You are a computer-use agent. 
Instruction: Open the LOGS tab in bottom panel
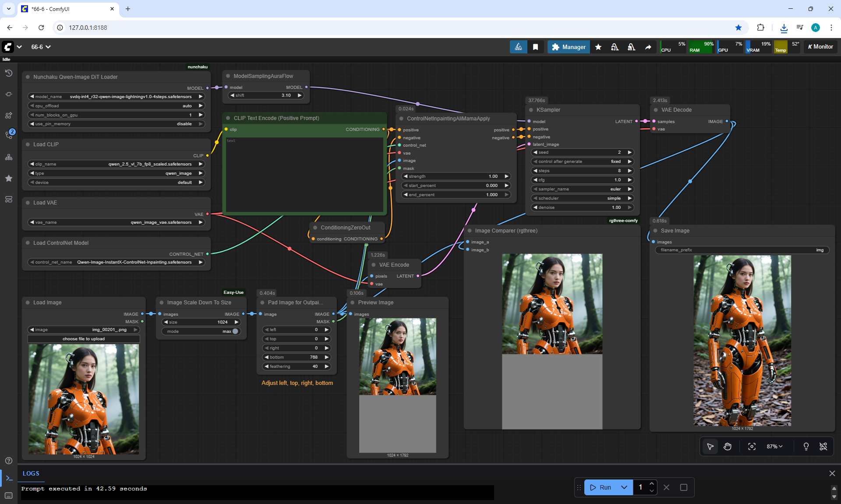(x=31, y=473)
